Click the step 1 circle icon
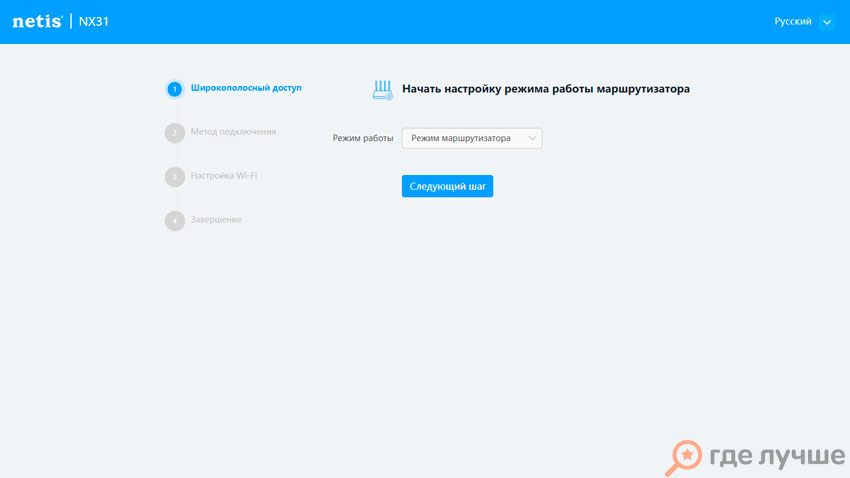The image size is (850, 478). pos(174,89)
